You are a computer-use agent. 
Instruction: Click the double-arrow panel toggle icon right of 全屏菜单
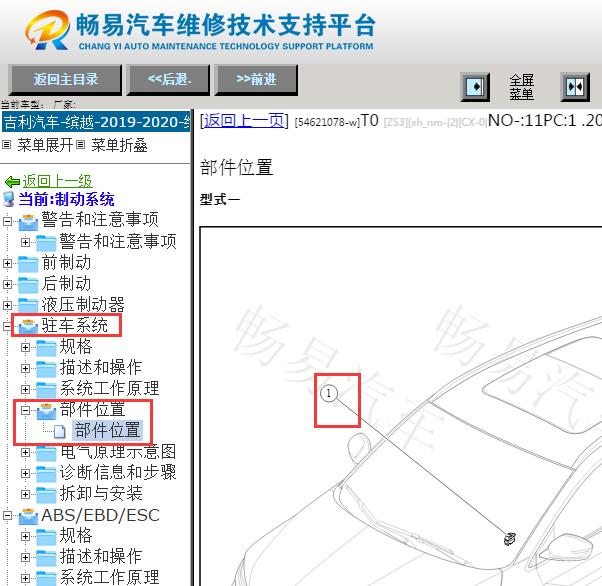pos(575,87)
